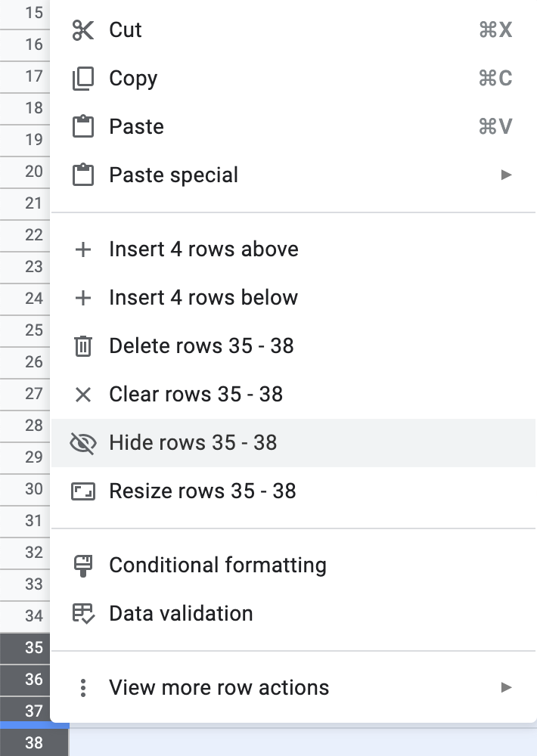
Task: Click the plus icon beside Insert 4 rows above
Action: (83, 249)
